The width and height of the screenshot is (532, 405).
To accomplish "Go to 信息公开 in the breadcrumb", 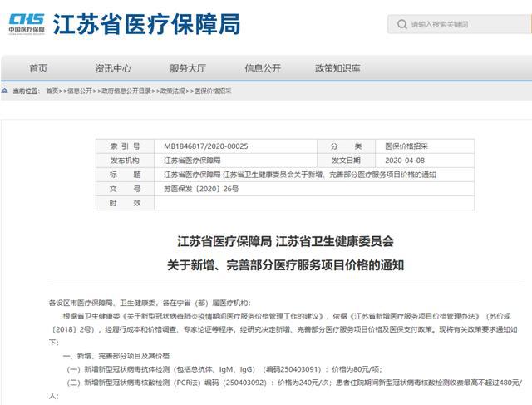I will point(80,91).
